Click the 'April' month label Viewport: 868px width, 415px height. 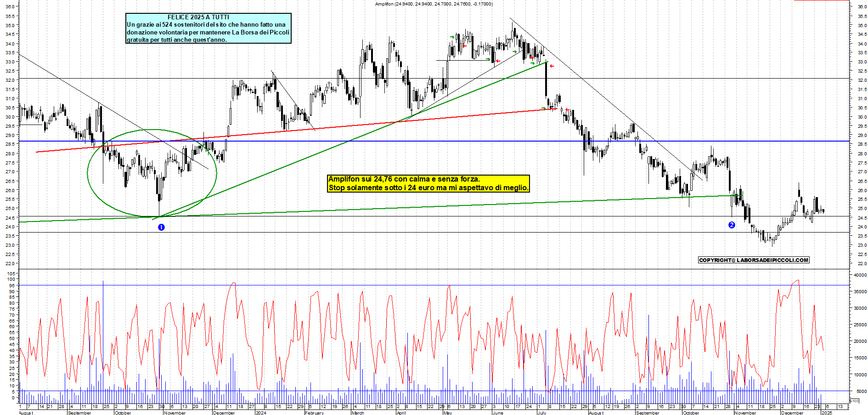click(401, 413)
